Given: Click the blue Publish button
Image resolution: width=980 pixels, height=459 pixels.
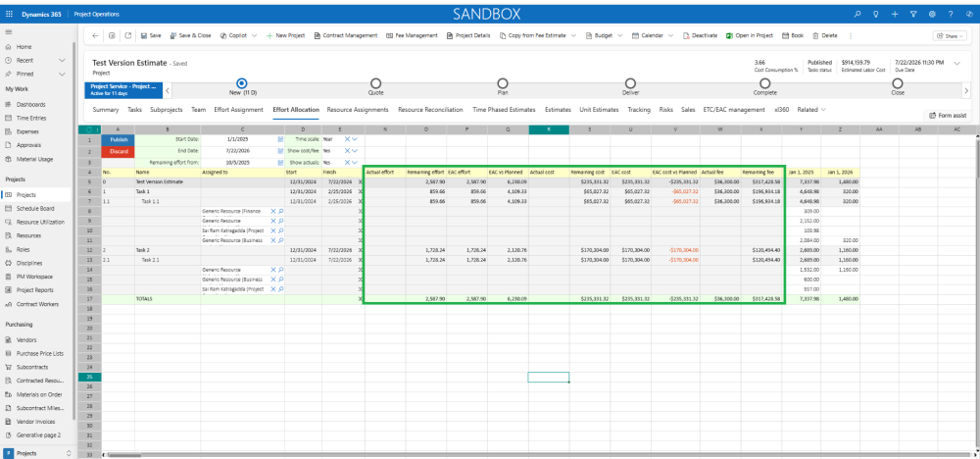Looking at the screenshot, I should tap(118, 139).
